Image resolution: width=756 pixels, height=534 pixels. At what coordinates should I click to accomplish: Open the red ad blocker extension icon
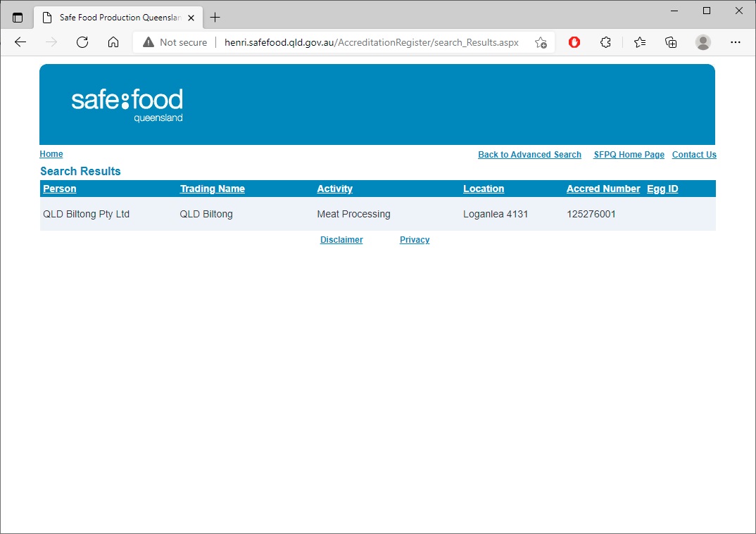point(574,42)
